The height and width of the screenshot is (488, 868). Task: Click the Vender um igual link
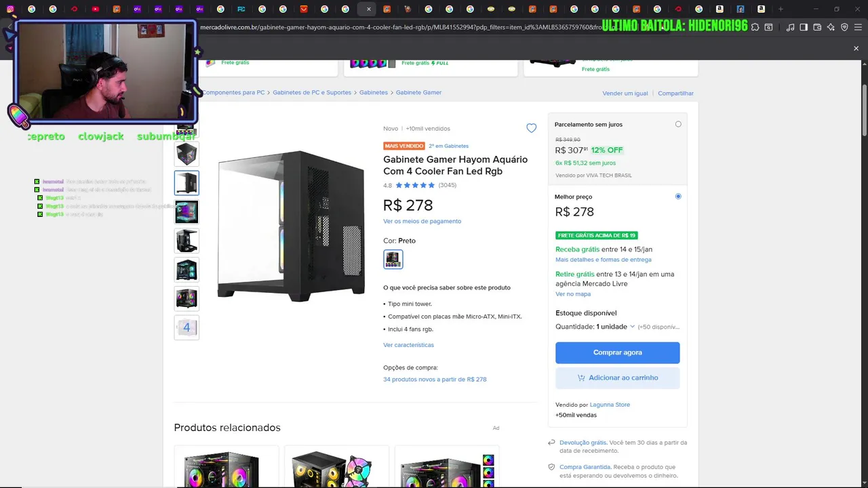[625, 93]
